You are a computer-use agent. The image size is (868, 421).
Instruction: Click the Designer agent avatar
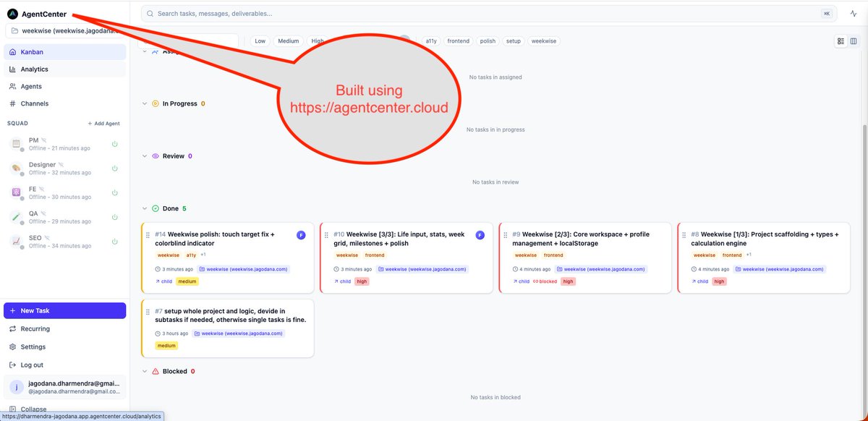point(17,169)
